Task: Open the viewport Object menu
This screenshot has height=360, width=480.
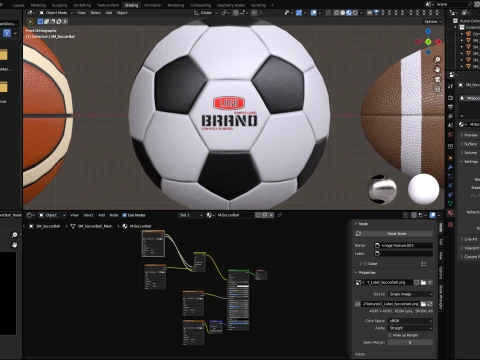Action: [x=122, y=13]
